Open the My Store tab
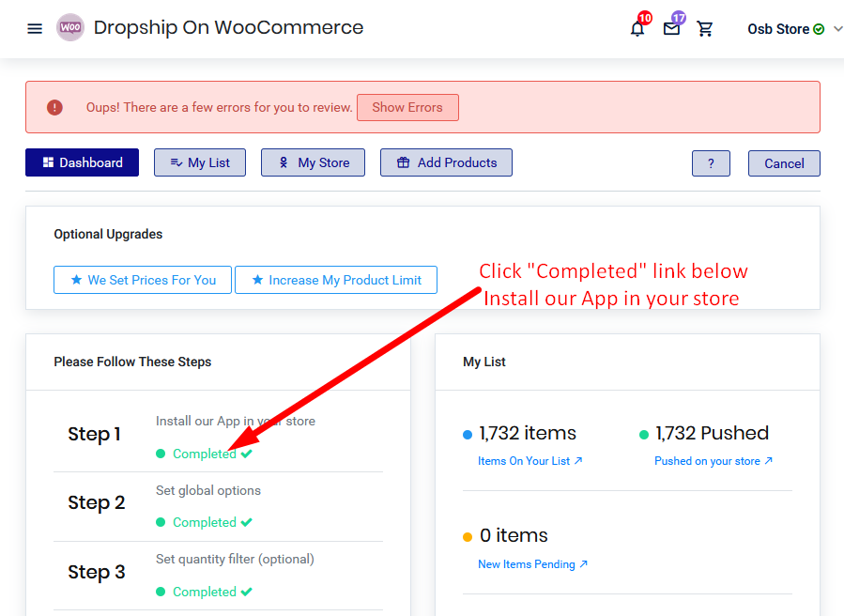 [313, 162]
